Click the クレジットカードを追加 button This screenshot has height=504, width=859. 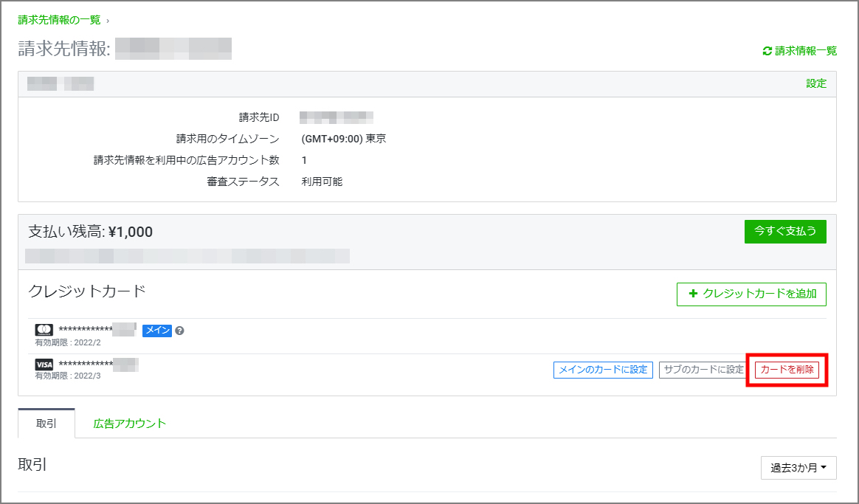pos(751,294)
